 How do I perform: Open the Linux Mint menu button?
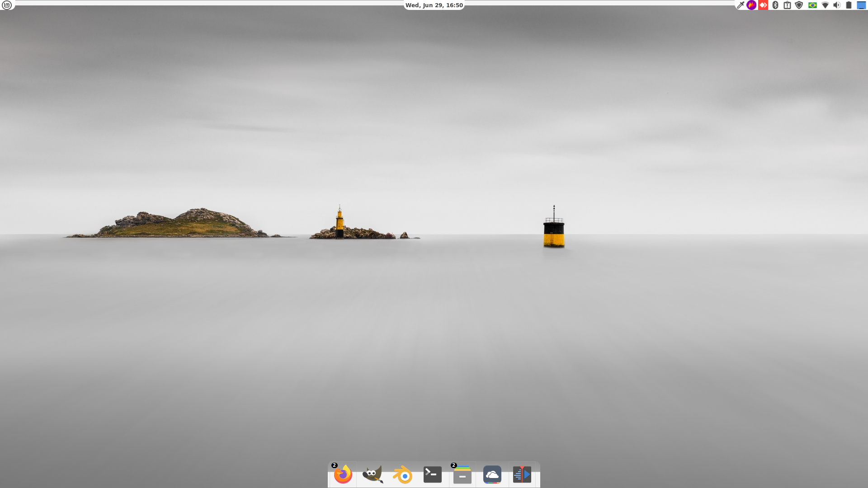[x=7, y=5]
